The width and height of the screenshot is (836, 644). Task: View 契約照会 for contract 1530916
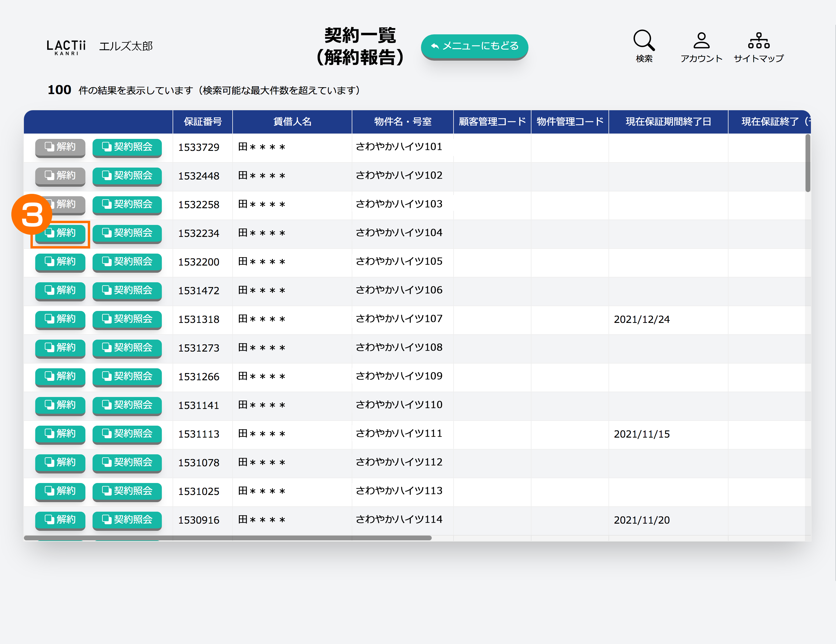click(x=127, y=519)
